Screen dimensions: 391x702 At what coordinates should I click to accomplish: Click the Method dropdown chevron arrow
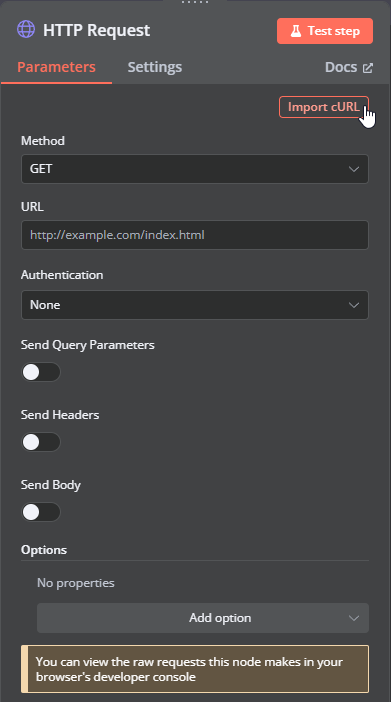pos(354,169)
